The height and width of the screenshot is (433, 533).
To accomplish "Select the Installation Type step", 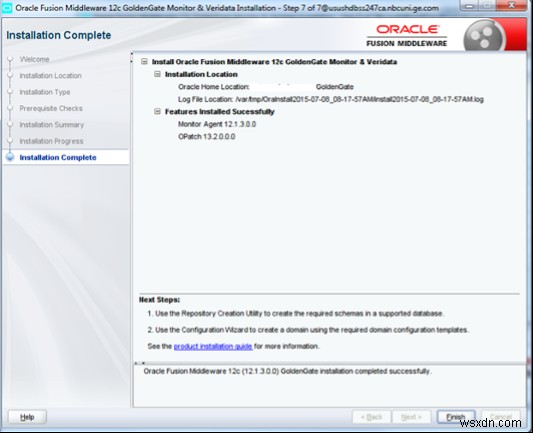I will pos(45,92).
